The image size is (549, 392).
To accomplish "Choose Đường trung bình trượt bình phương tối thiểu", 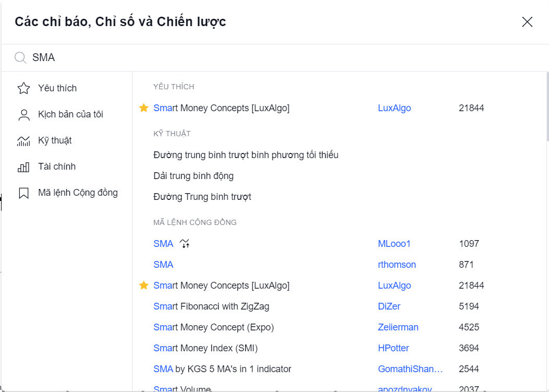I will [x=246, y=155].
